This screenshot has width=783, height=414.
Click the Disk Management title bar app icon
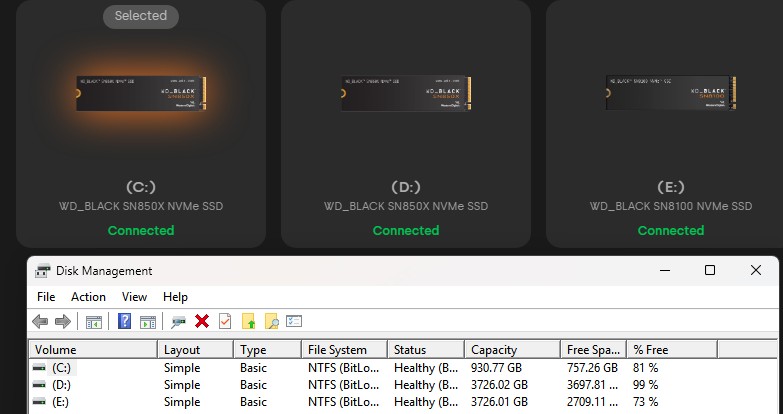(43, 271)
